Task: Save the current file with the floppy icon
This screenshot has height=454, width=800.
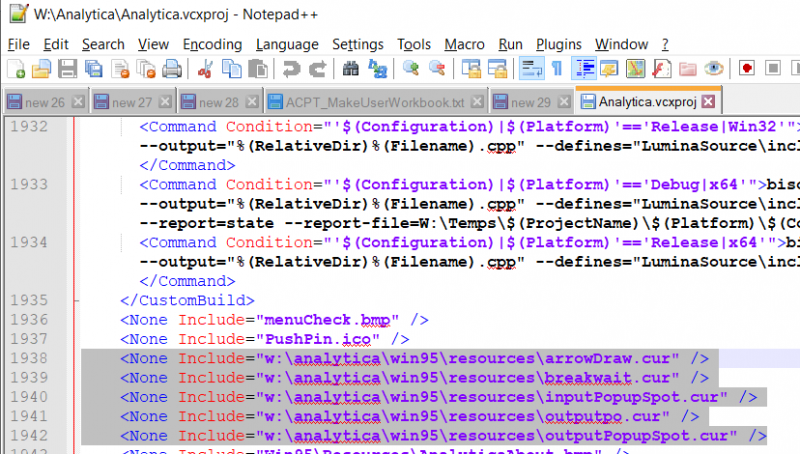Action: click(x=67, y=69)
